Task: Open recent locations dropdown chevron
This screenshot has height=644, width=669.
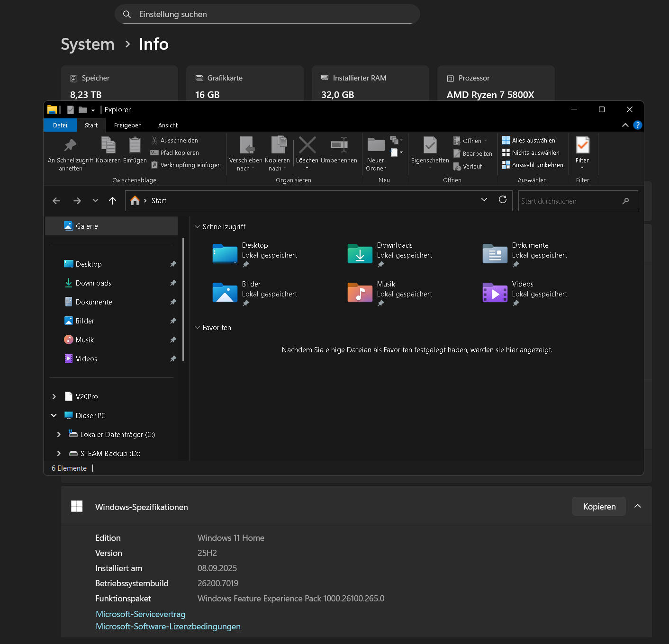Action: 95,201
